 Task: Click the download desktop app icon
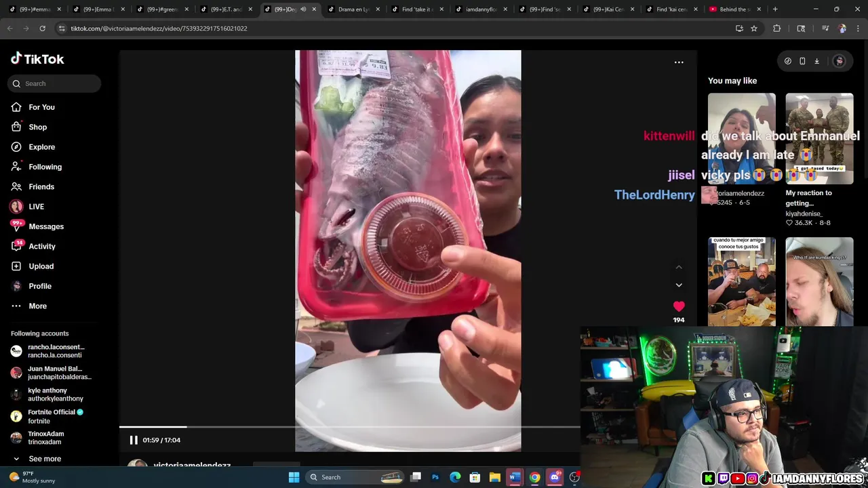pyautogui.click(x=816, y=61)
